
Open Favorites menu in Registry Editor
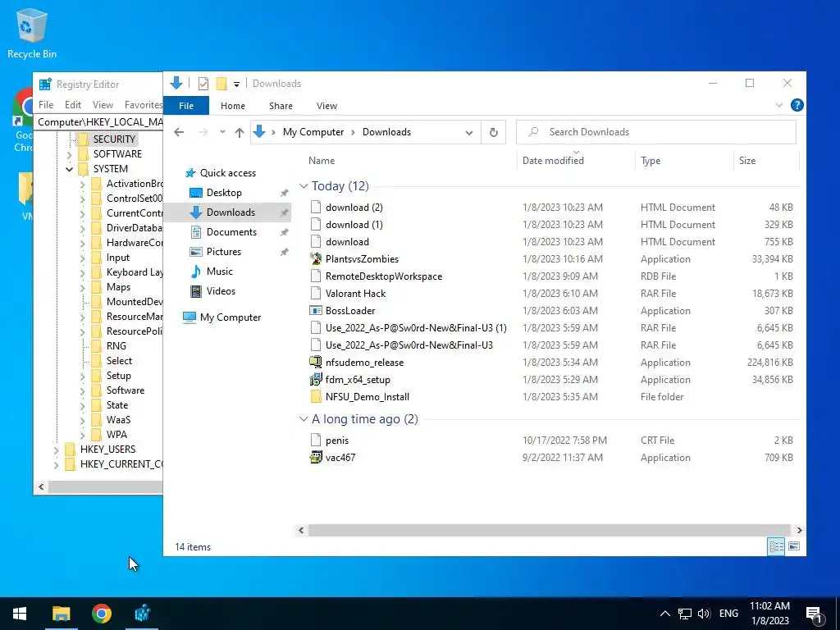click(x=143, y=105)
